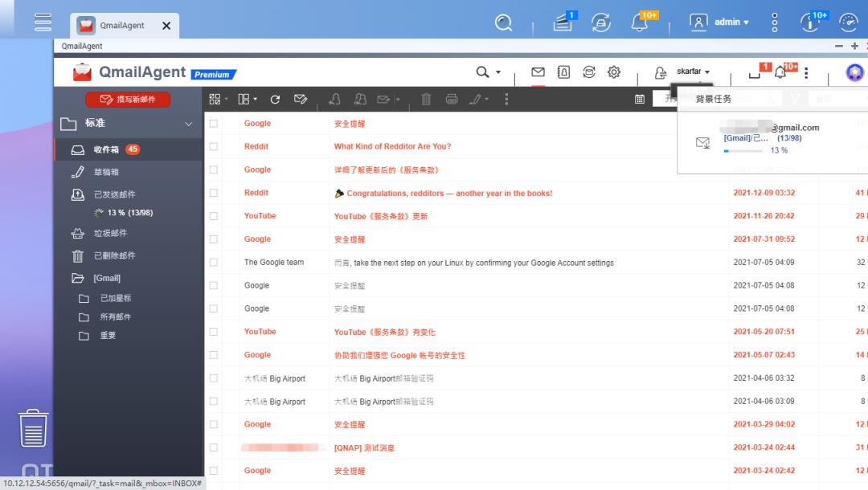Viewport: 868px width, 490px height.
Task: Open the admin dropdown in the NAS bar
Action: pyautogui.click(x=729, y=22)
